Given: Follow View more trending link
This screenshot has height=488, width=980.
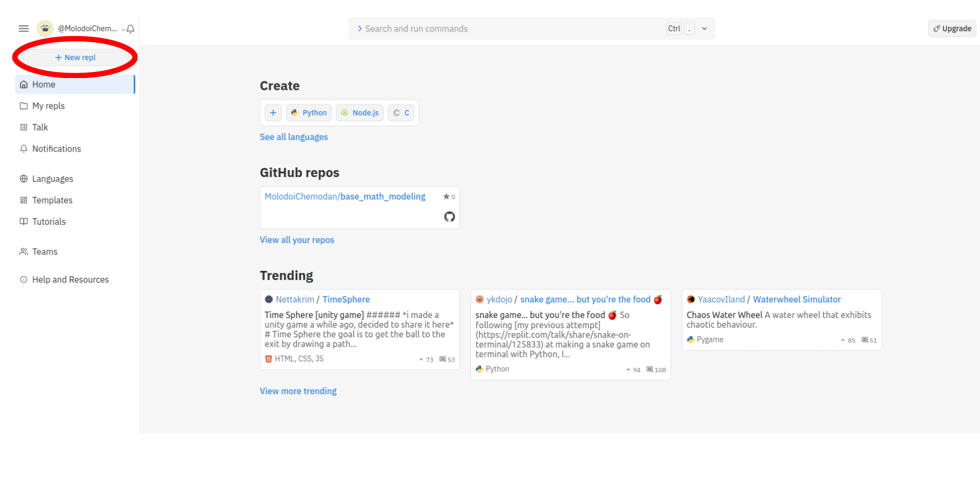Looking at the screenshot, I should point(298,391).
